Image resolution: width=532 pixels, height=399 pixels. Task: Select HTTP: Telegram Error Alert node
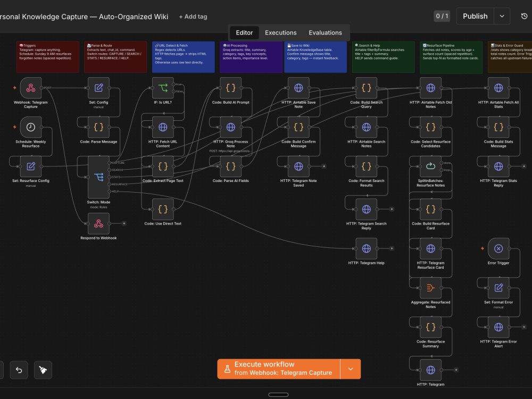pos(498,327)
